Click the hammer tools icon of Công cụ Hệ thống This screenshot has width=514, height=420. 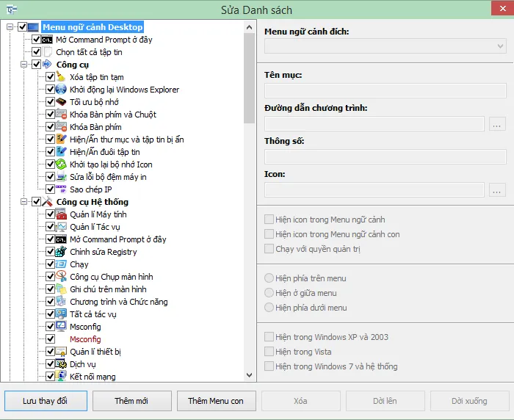[47, 201]
